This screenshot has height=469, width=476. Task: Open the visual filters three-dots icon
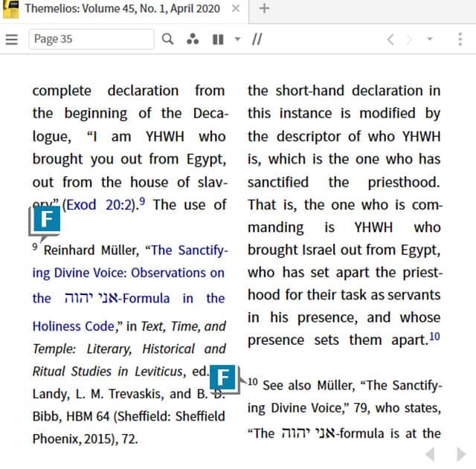(193, 39)
